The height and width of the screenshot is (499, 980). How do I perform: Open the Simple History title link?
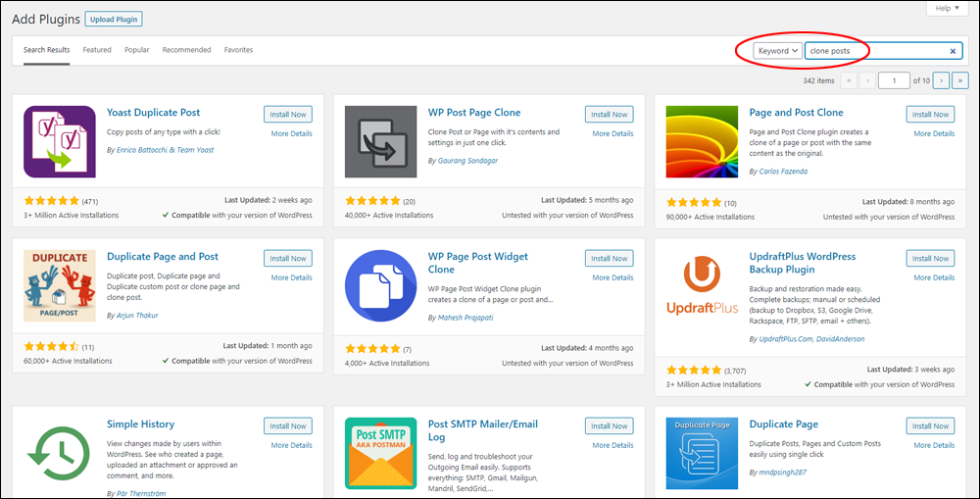tap(140, 424)
